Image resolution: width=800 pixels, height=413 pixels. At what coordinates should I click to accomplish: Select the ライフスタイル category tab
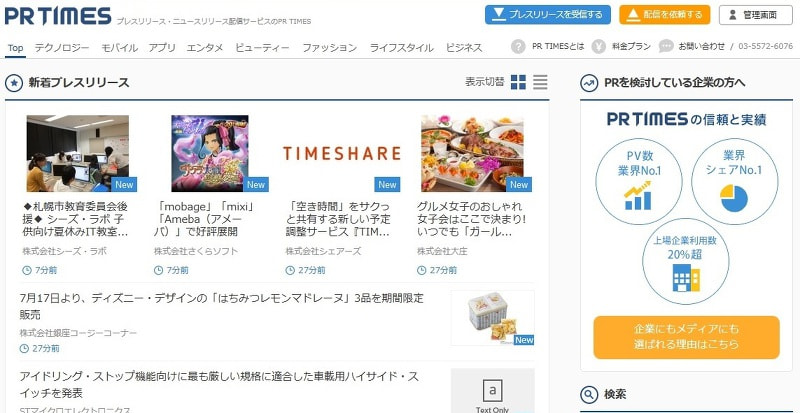coord(401,47)
